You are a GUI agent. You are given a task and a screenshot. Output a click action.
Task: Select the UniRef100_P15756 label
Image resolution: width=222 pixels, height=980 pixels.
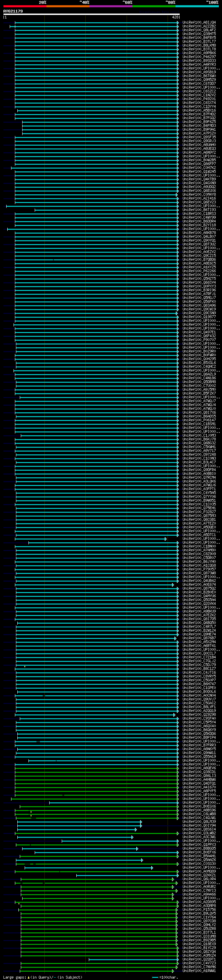click(x=199, y=910)
